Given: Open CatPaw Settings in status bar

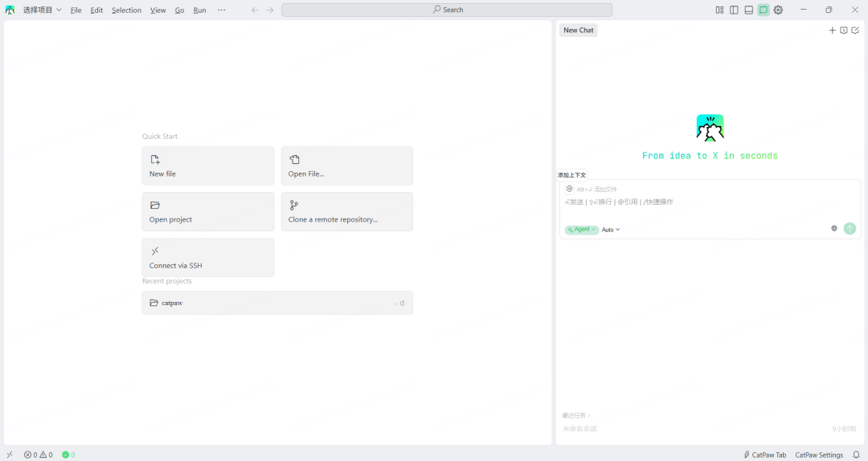Looking at the screenshot, I should [819, 455].
